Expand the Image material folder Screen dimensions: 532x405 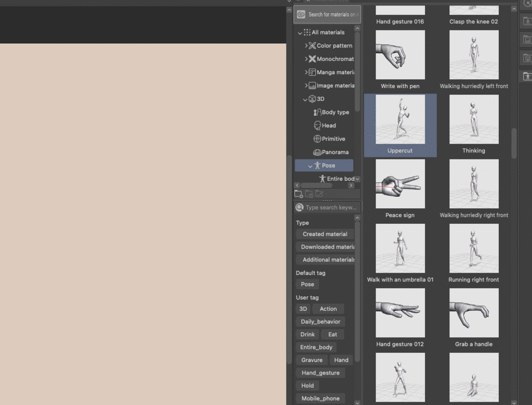pos(306,85)
